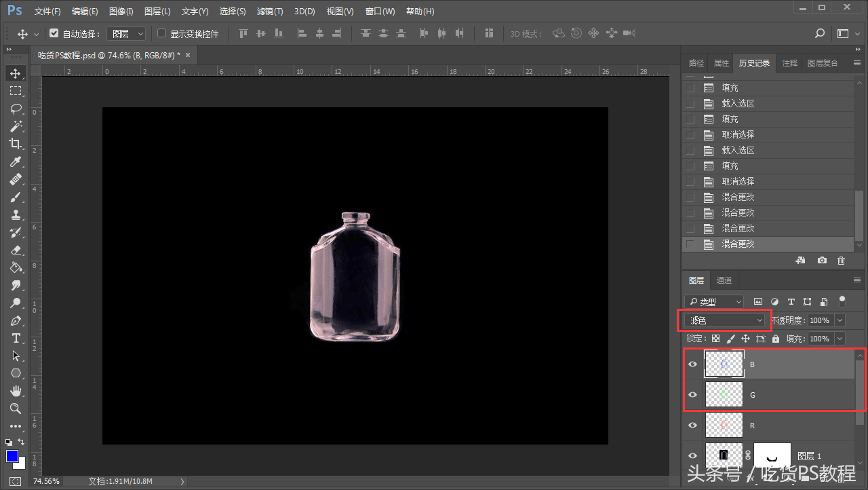The height and width of the screenshot is (490, 868).
Task: Open blend mode dropdown showing 滤色
Action: coord(725,320)
